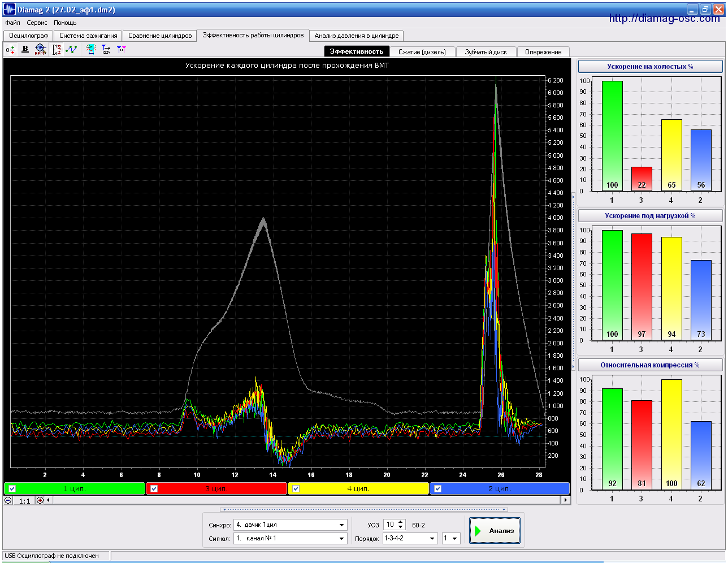Open the Опережение sub-tab

pyautogui.click(x=543, y=52)
